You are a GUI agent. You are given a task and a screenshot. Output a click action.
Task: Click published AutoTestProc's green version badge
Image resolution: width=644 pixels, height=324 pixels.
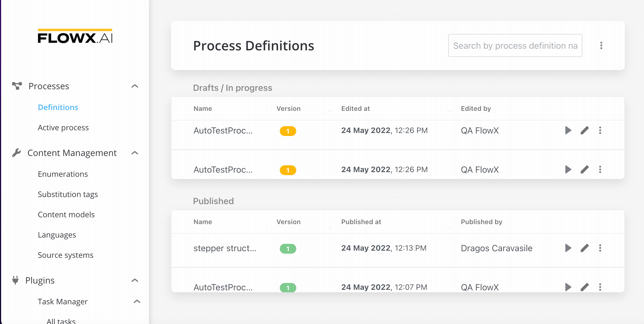(288, 288)
